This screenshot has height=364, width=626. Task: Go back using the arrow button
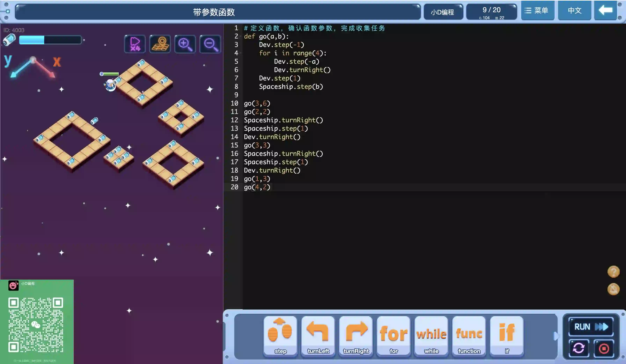click(605, 10)
